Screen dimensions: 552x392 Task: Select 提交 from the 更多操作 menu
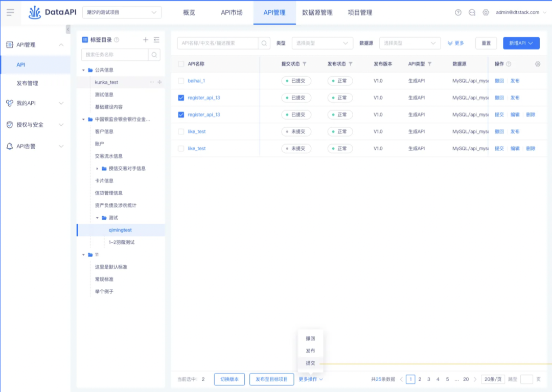pos(310,363)
